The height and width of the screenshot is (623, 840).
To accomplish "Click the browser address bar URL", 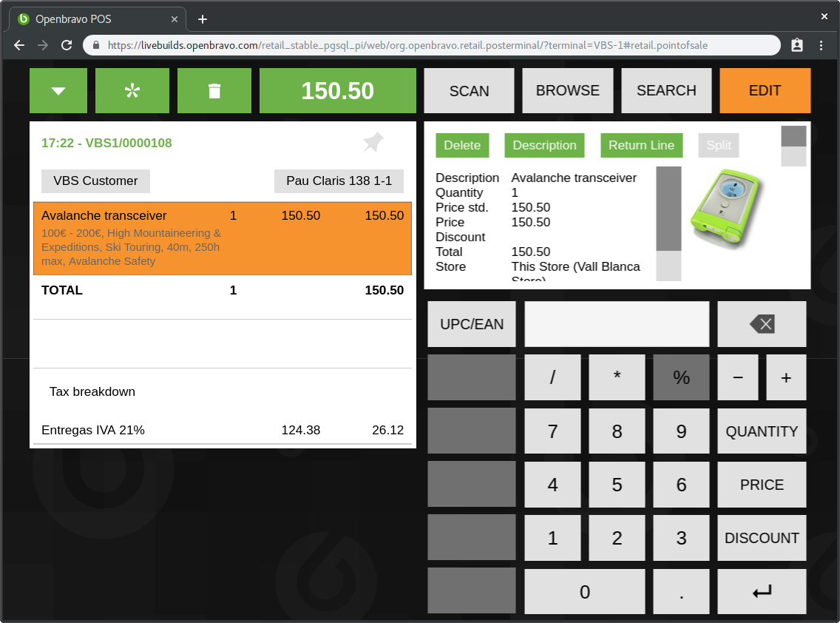I will pyautogui.click(x=407, y=46).
